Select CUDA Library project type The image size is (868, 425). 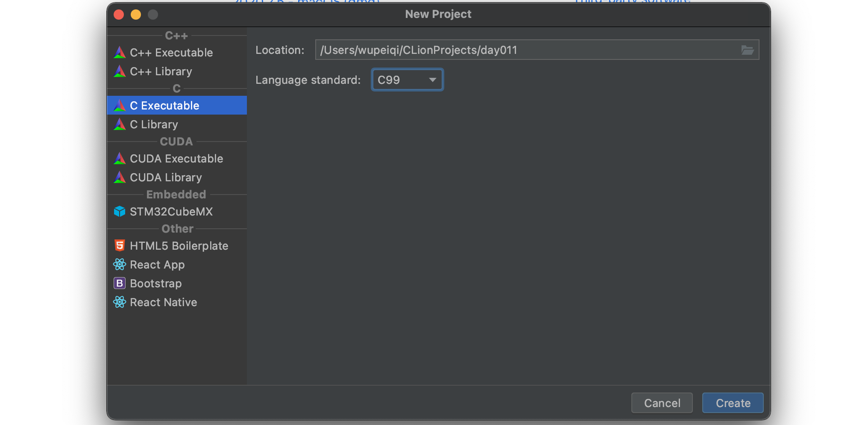click(x=166, y=177)
